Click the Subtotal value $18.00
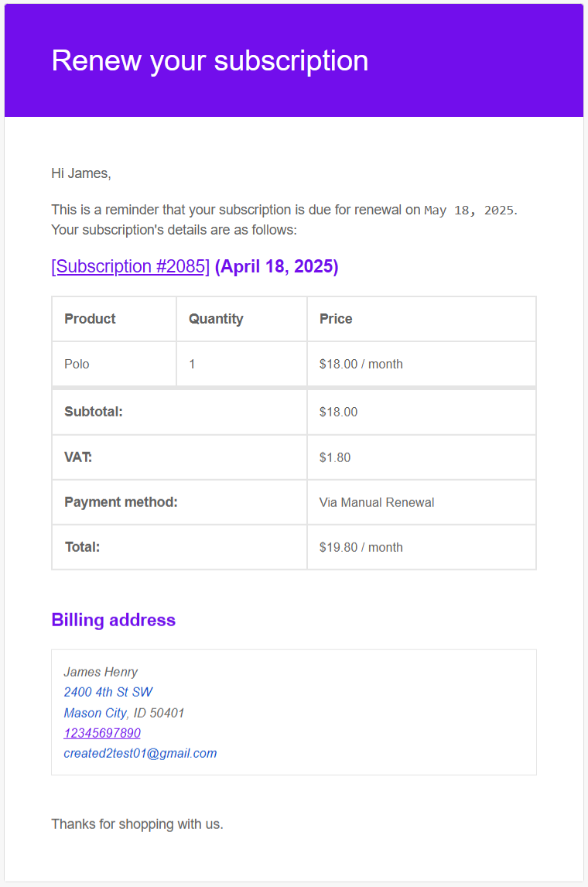 (x=338, y=412)
